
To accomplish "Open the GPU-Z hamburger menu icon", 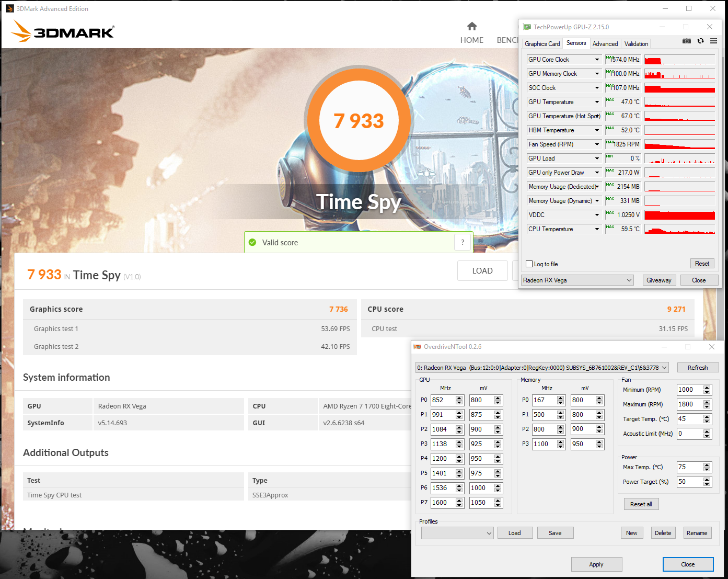I will tap(713, 41).
